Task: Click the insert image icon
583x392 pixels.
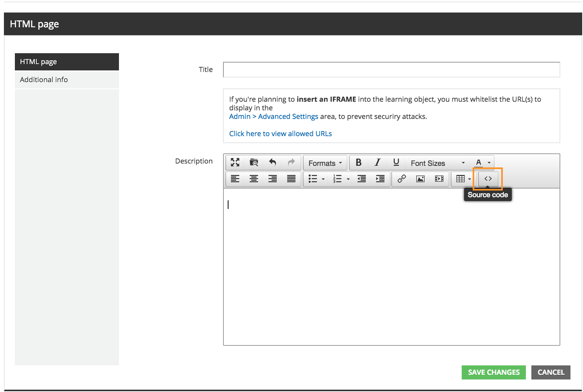Action: 420,179
